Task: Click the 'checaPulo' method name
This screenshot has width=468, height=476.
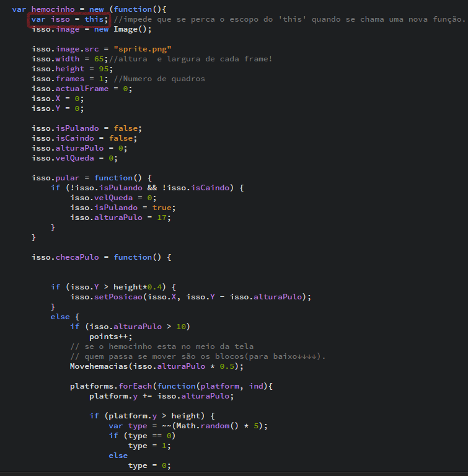Action: point(77,257)
